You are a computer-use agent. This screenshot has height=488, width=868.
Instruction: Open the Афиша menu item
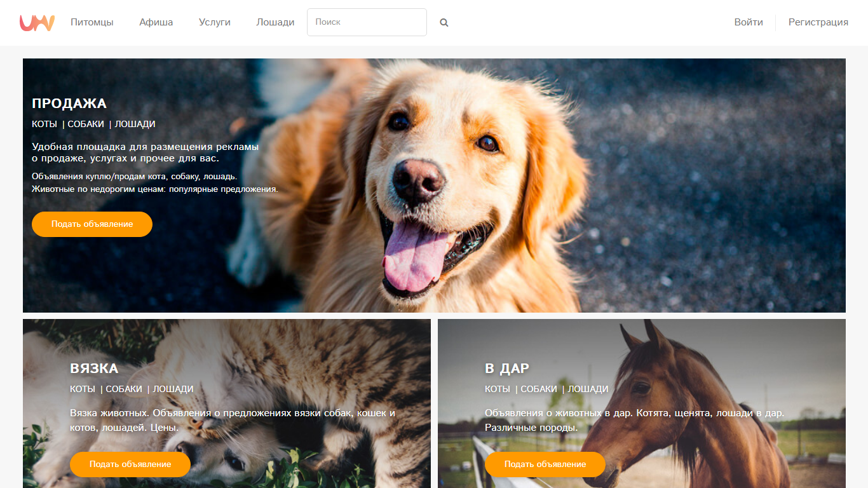(156, 22)
